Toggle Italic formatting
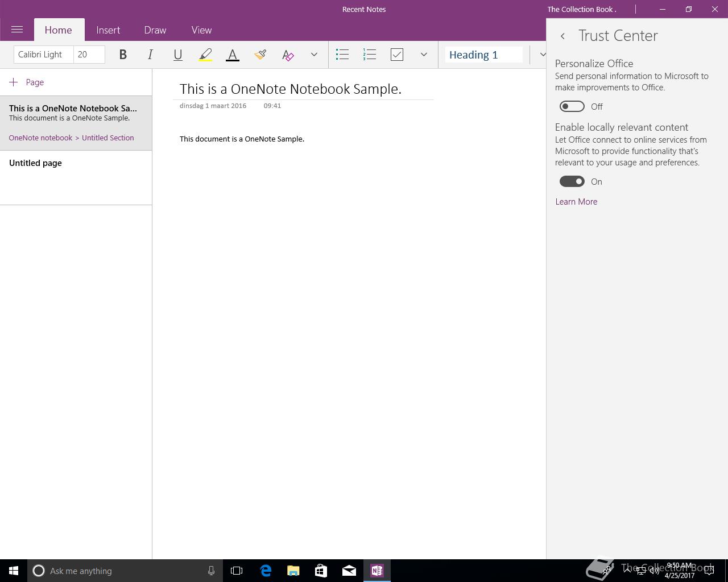The image size is (728, 582). click(150, 55)
